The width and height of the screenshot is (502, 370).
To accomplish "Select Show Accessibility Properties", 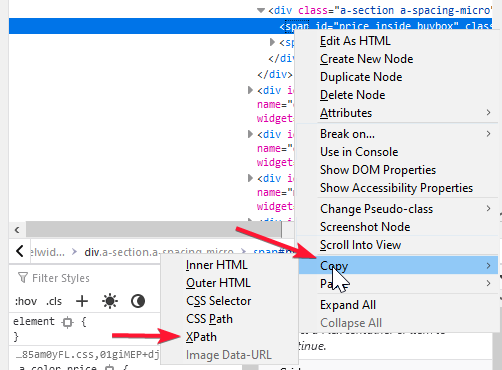I will [x=396, y=188].
